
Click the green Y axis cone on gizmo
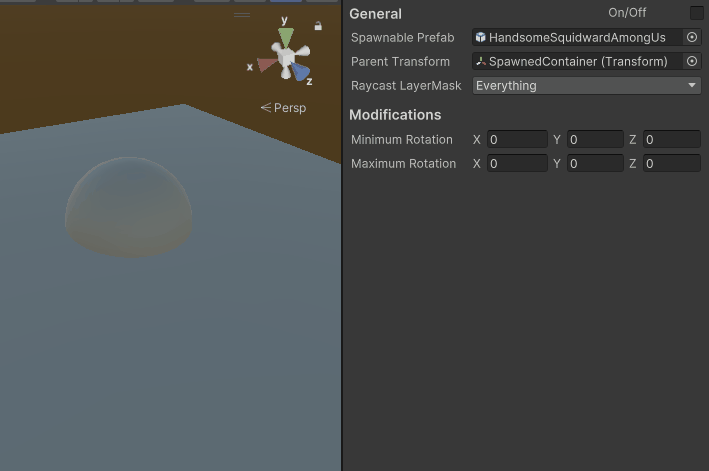286,38
